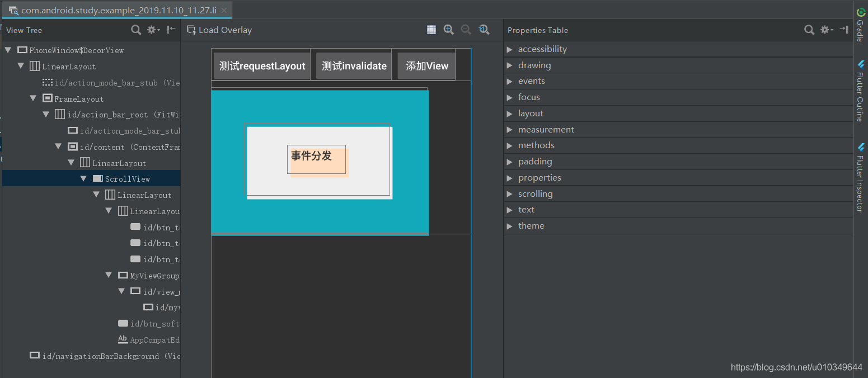
Task: Click 添加View button in preview
Action: tap(427, 66)
